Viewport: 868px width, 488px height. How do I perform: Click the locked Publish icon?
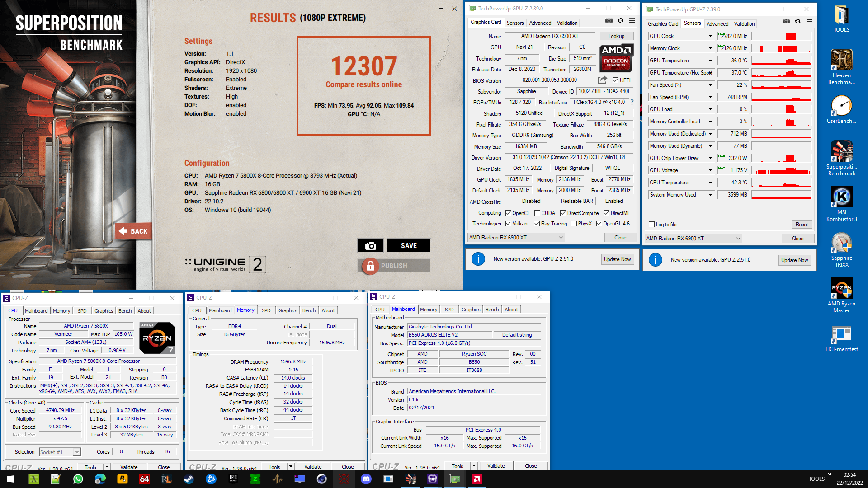(x=370, y=266)
